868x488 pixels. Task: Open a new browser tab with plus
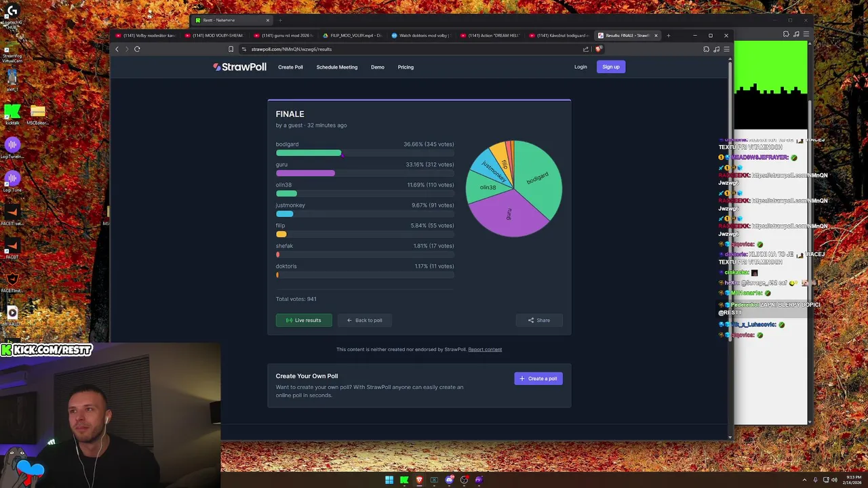pyautogui.click(x=668, y=35)
